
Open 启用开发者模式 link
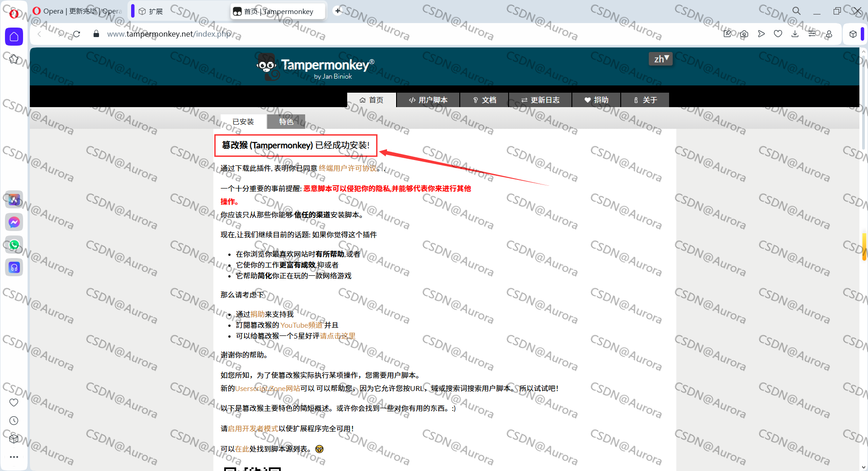pyautogui.click(x=253, y=429)
